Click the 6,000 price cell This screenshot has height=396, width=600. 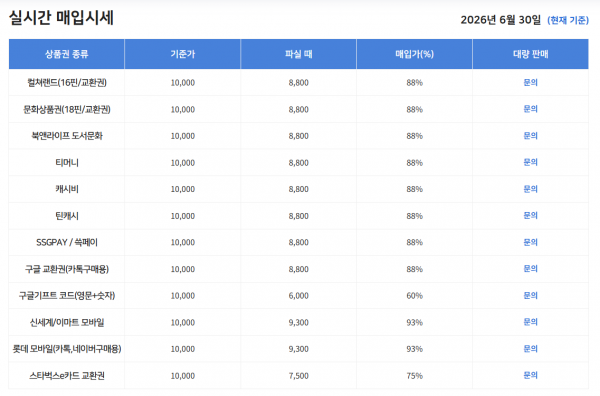(298, 296)
